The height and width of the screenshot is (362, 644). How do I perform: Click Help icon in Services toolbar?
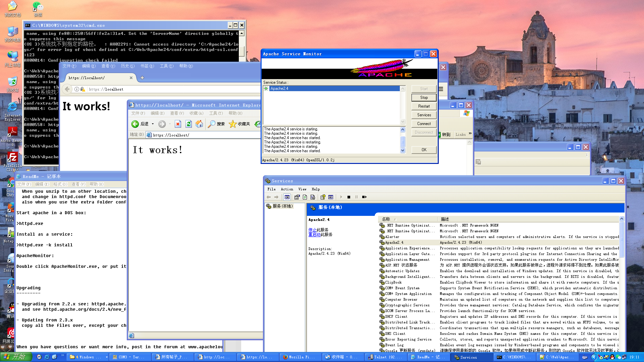tap(323, 197)
